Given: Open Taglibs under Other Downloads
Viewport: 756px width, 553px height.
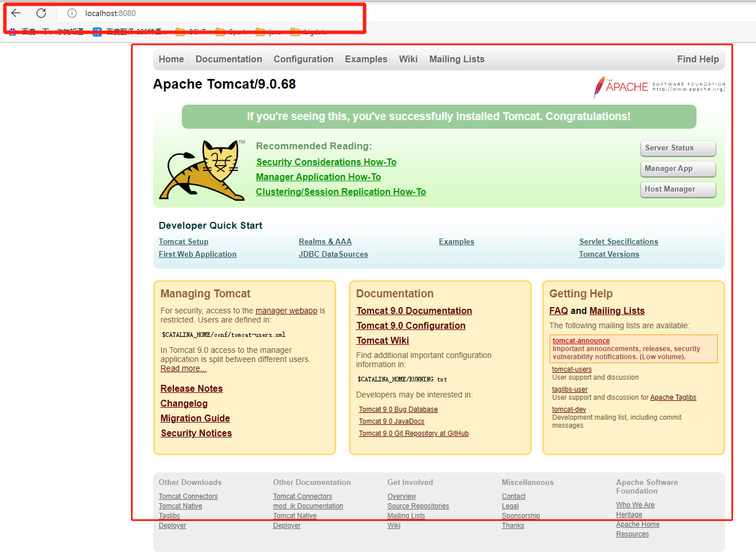Looking at the screenshot, I should [169, 516].
